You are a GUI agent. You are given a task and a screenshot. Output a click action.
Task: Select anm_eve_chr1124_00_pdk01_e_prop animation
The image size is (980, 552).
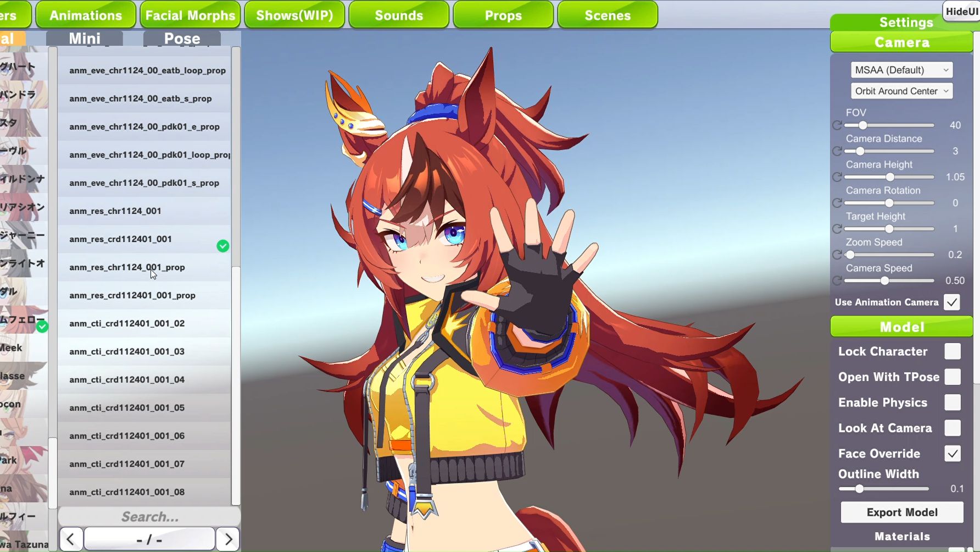144,126
